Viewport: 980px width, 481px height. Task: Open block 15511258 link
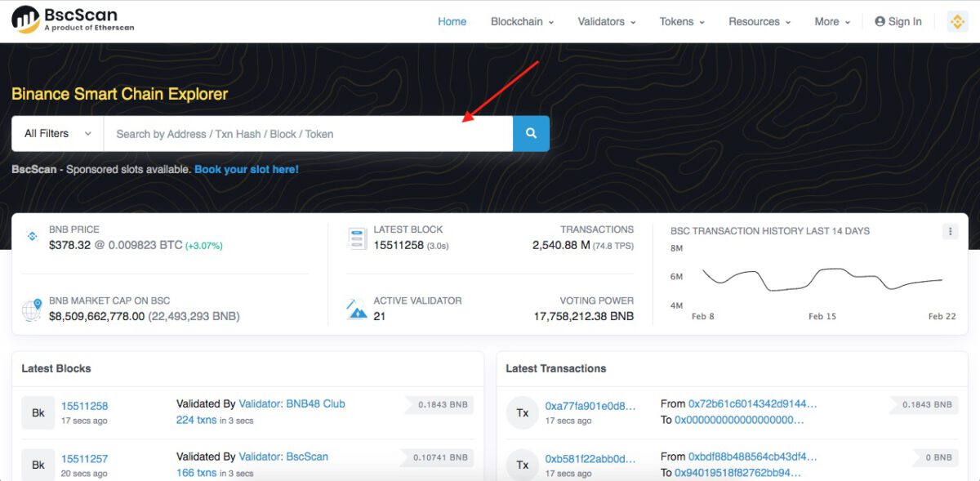[85, 406]
